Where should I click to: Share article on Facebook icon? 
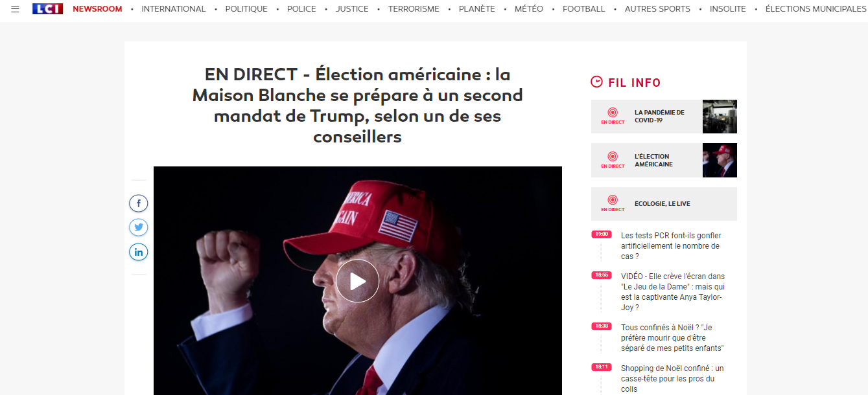[x=139, y=203]
